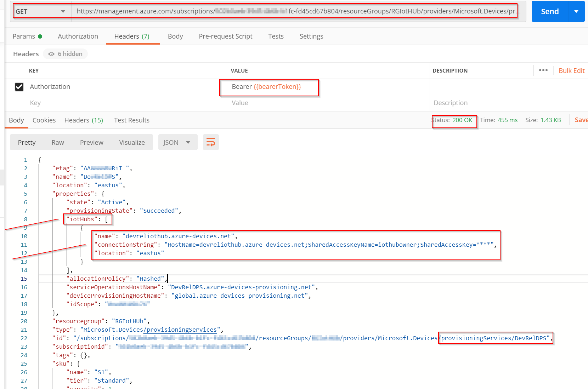Switch to the Authorization tab
Screen dimensions: 588x389
click(78, 36)
